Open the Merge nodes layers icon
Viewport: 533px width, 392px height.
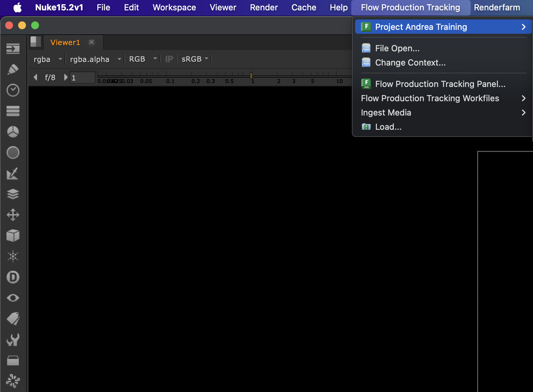tap(13, 194)
